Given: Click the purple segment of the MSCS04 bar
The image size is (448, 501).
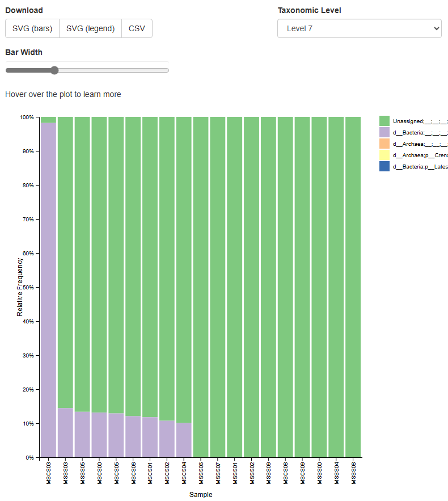Looking at the screenshot, I should pos(184,440).
